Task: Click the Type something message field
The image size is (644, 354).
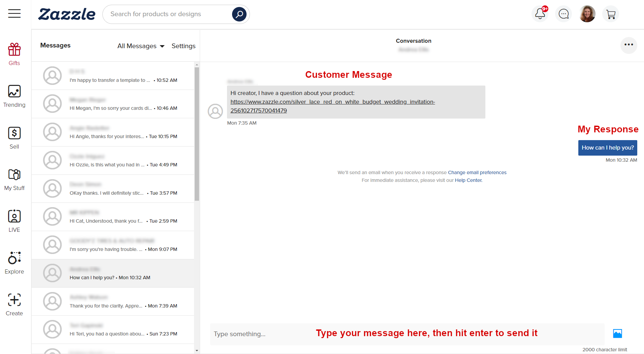Action: click(x=407, y=334)
